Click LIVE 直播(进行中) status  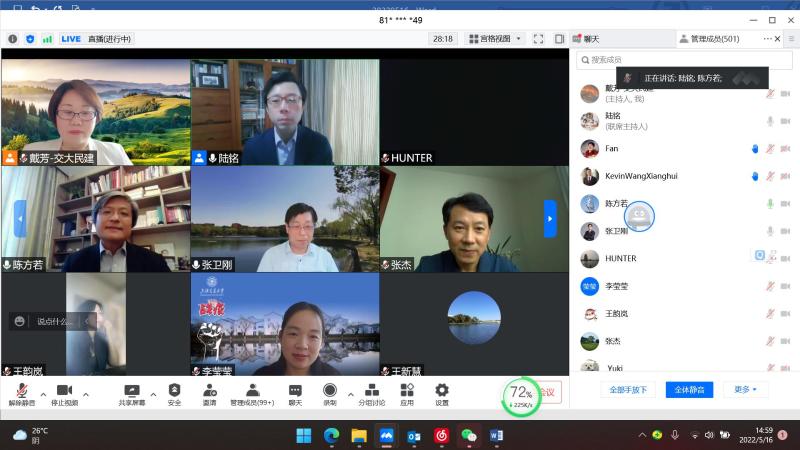(96, 39)
